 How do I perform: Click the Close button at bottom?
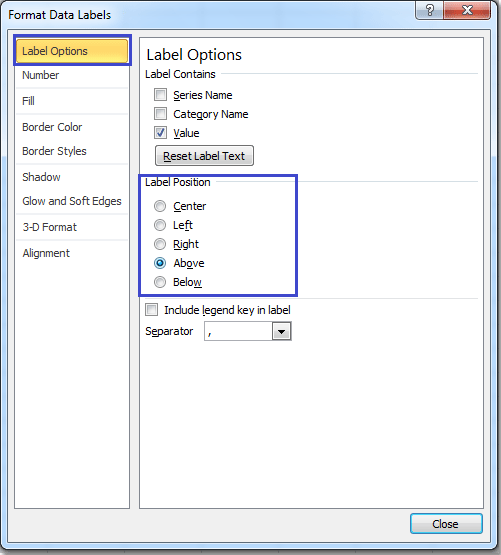coord(446,523)
